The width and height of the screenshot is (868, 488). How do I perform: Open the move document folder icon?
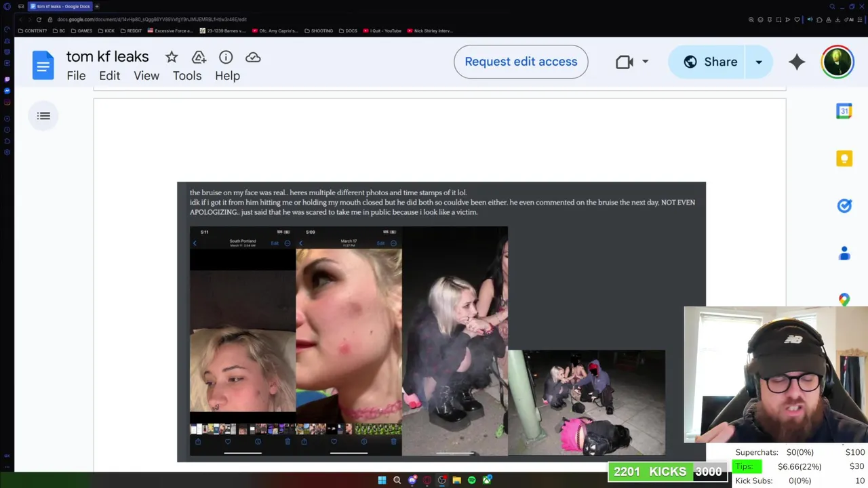[199, 58]
